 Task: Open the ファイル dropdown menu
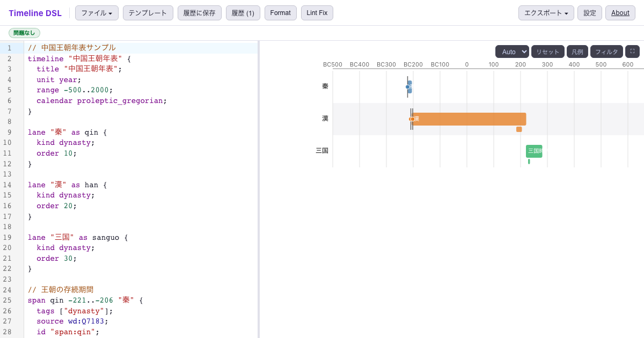(x=97, y=13)
